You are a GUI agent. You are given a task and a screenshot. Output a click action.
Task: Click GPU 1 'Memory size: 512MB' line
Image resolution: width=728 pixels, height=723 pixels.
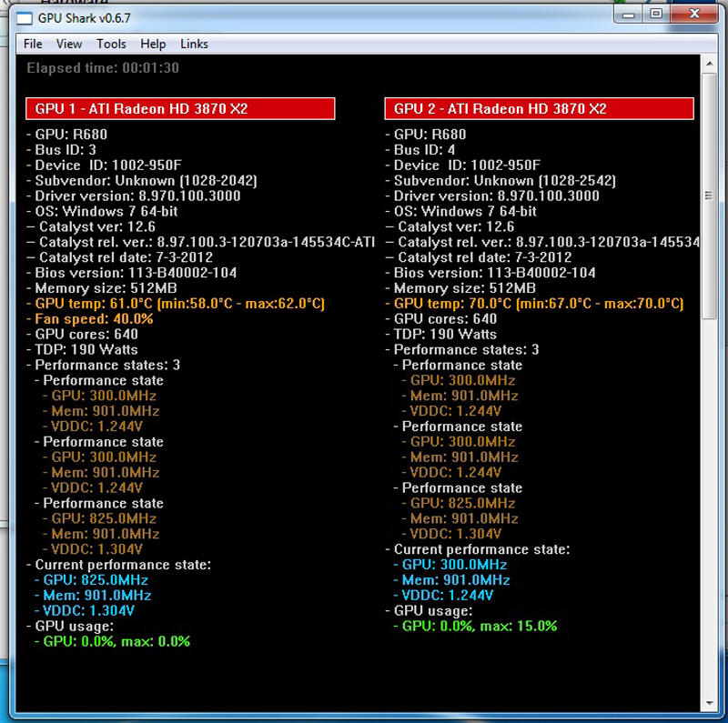[102, 288]
